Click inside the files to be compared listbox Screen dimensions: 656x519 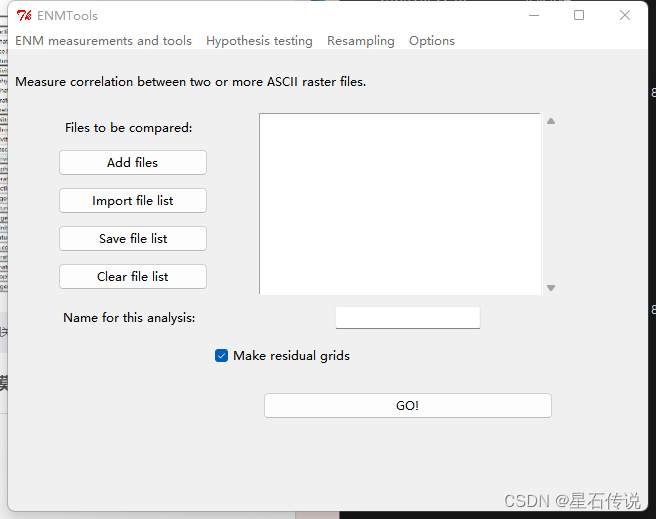pos(400,204)
